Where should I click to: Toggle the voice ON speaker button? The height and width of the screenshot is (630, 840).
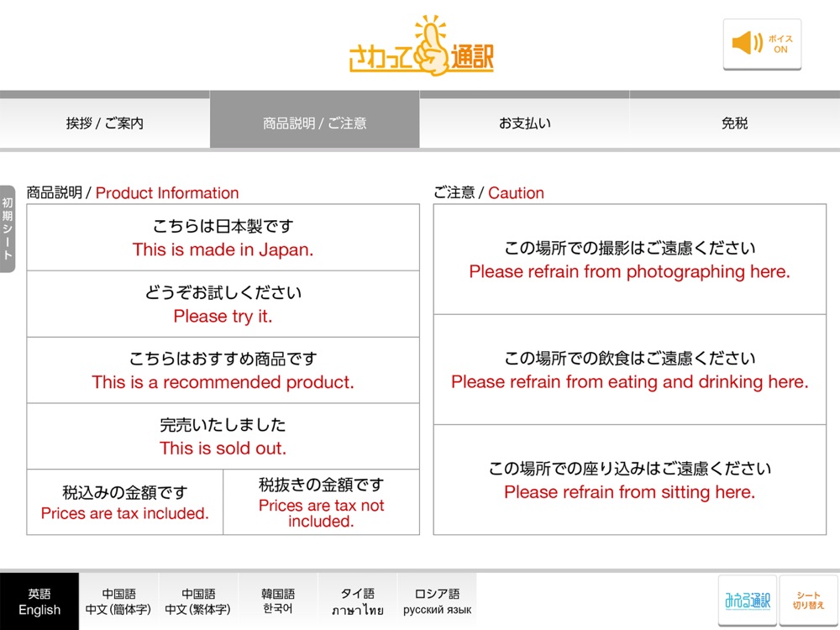pyautogui.click(x=762, y=44)
